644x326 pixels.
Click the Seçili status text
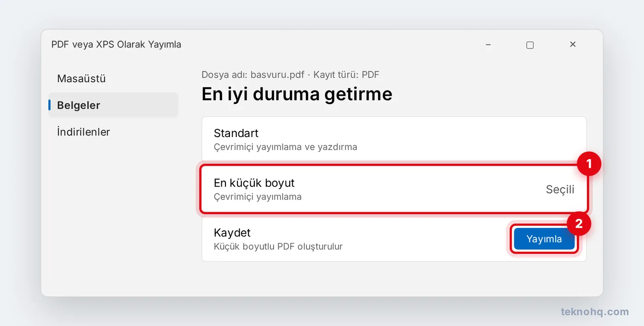click(560, 189)
